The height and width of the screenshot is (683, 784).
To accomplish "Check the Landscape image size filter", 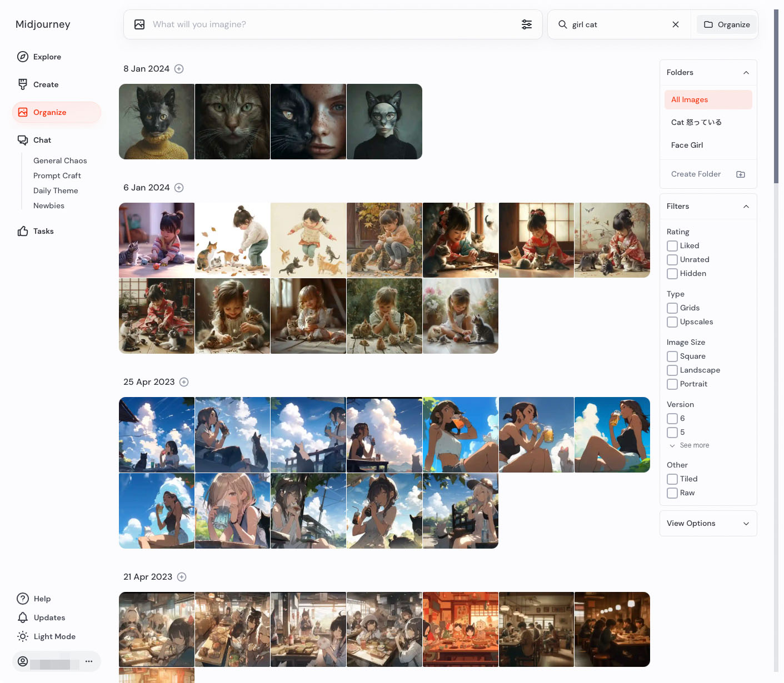I will point(672,370).
